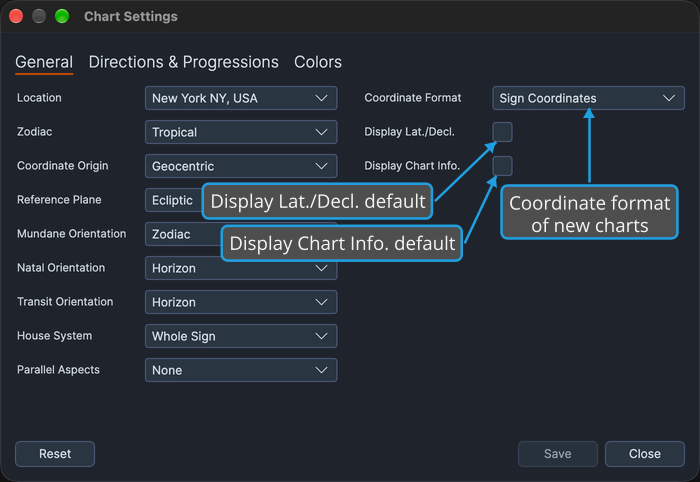
Task: Click the Location label
Action: click(x=39, y=98)
